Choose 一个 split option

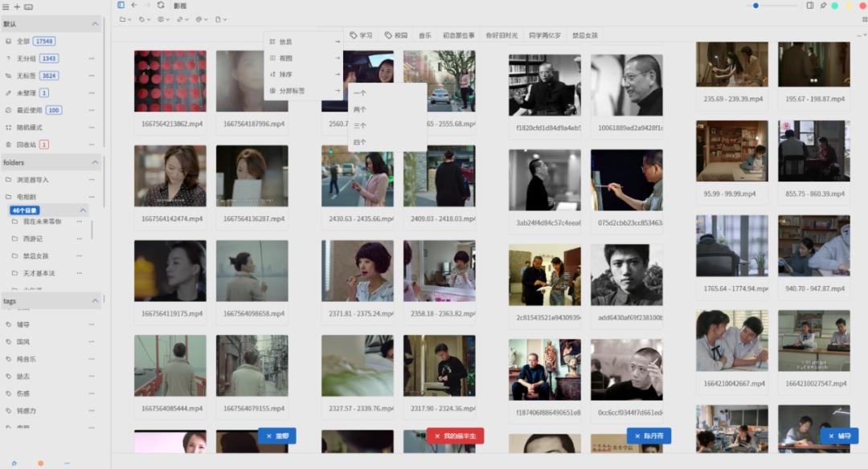pyautogui.click(x=387, y=93)
